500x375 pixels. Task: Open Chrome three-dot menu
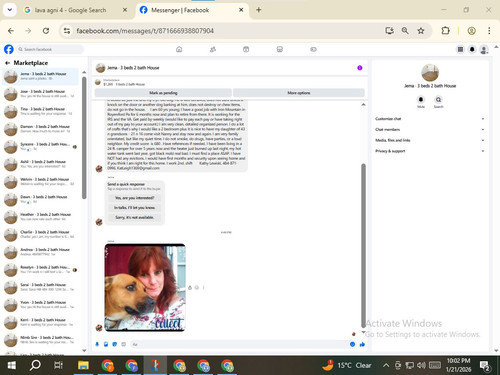(x=489, y=31)
